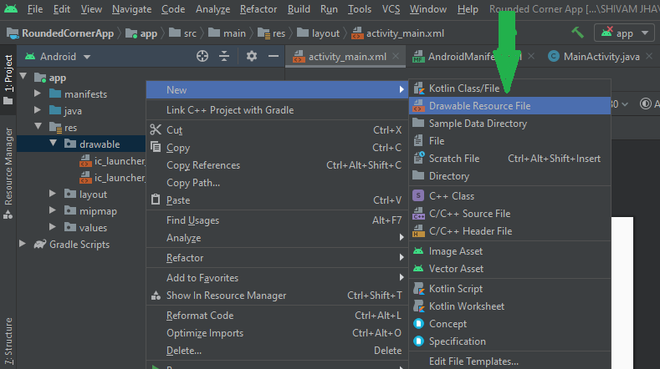Switch to MainActivity.java tab
This screenshot has height=369, width=660.
pyautogui.click(x=601, y=56)
